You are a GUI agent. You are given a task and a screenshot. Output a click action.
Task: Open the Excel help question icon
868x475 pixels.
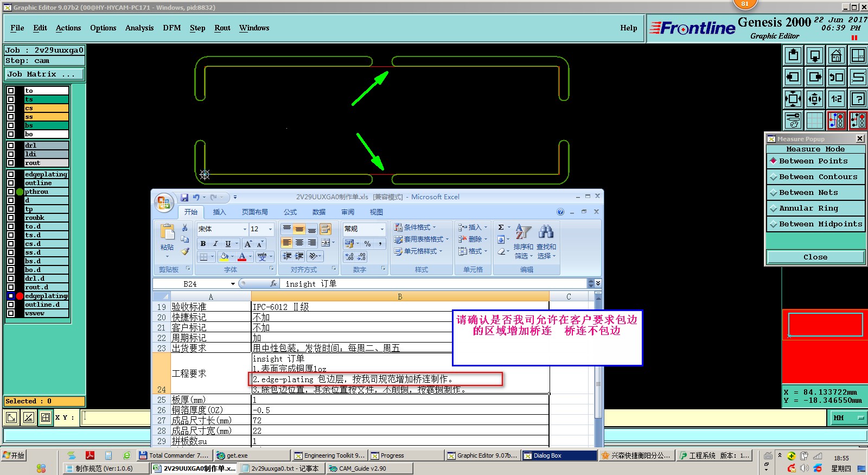coord(560,212)
